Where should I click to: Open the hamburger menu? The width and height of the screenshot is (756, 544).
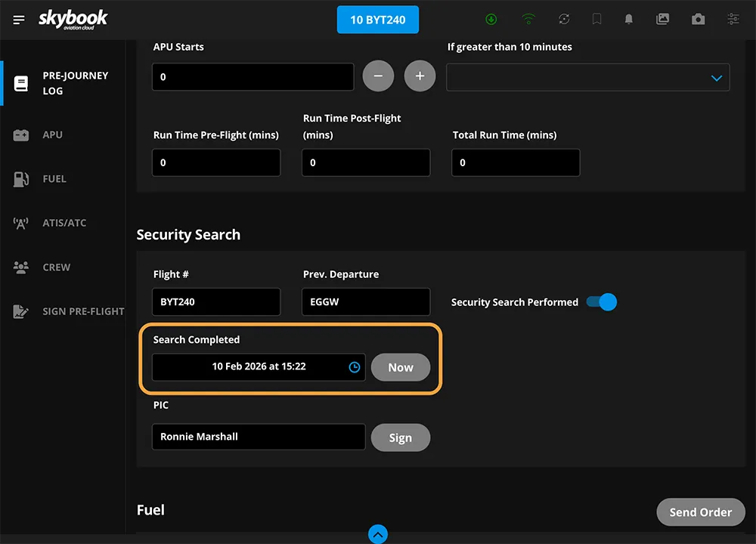[19, 20]
